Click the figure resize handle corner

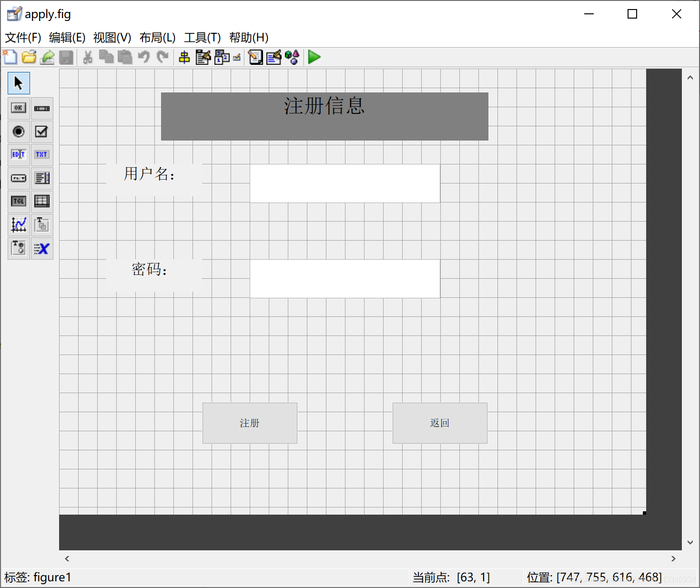click(644, 513)
